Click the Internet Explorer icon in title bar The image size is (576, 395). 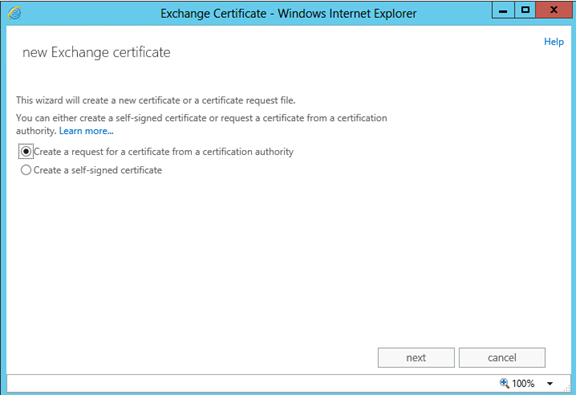15,14
